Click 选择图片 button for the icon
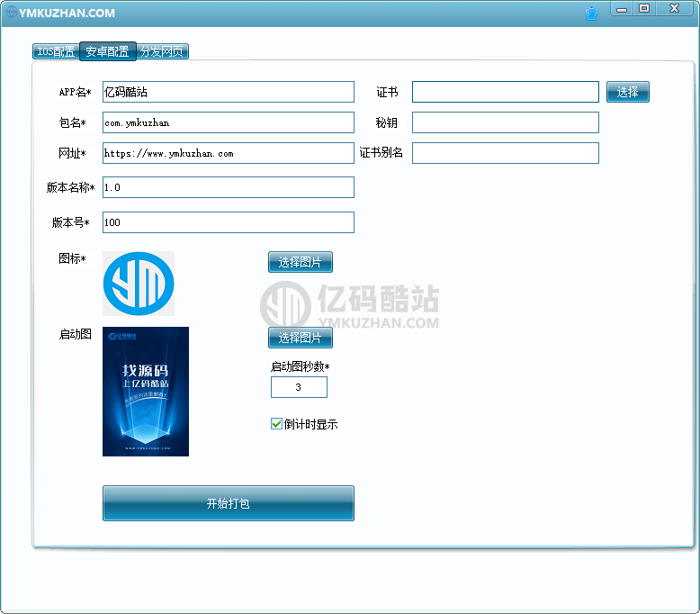This screenshot has height=614, width=700. tap(300, 262)
